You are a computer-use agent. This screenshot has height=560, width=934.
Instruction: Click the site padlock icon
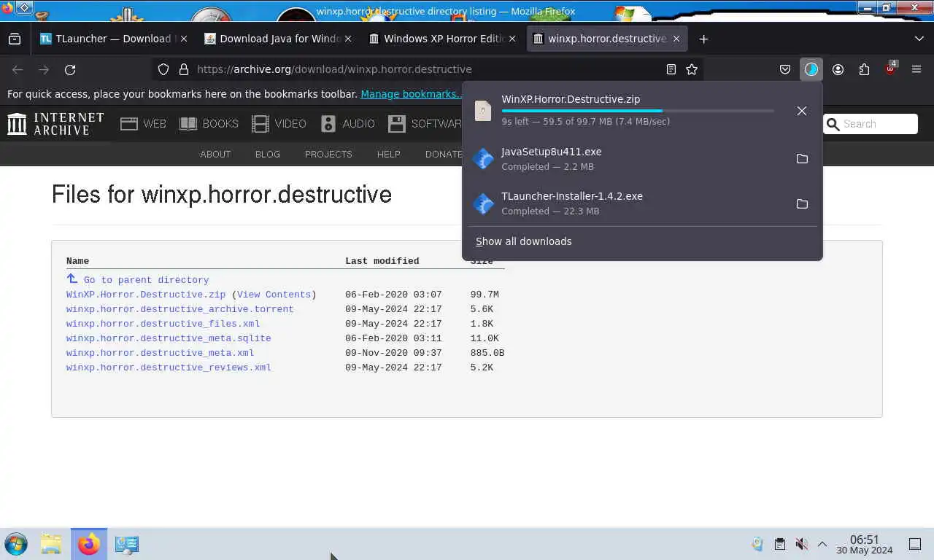(x=183, y=69)
